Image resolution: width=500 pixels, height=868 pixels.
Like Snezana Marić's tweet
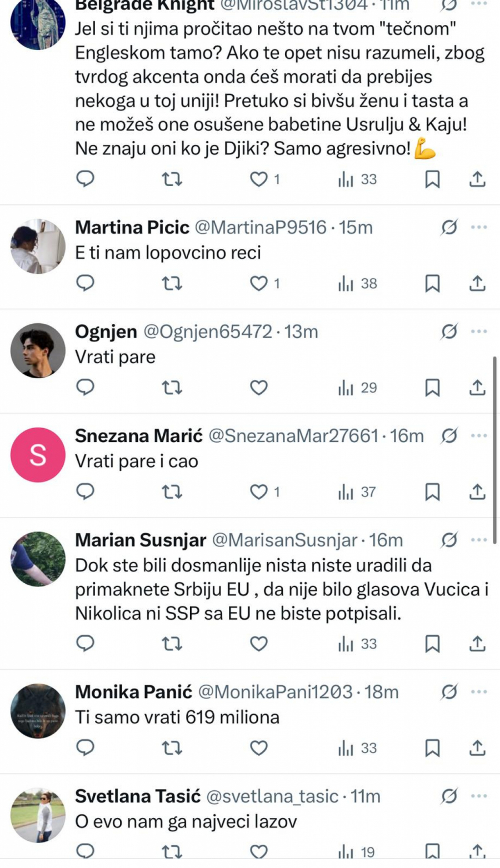[259, 491]
